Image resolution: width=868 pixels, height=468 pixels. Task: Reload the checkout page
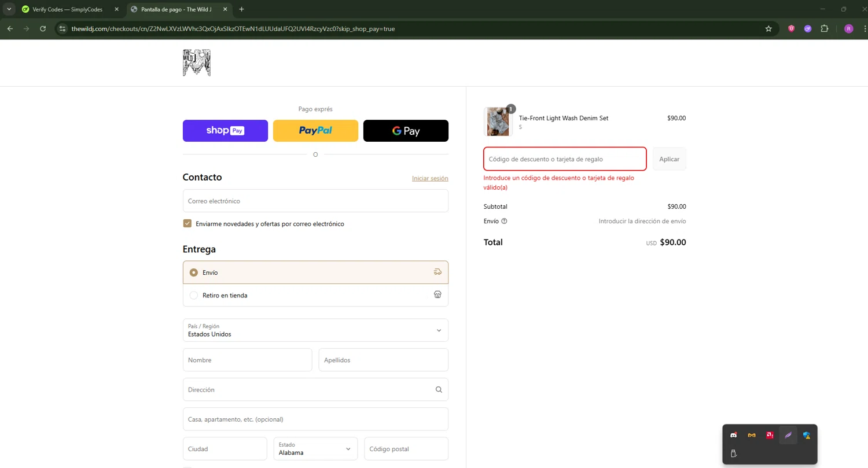click(43, 28)
